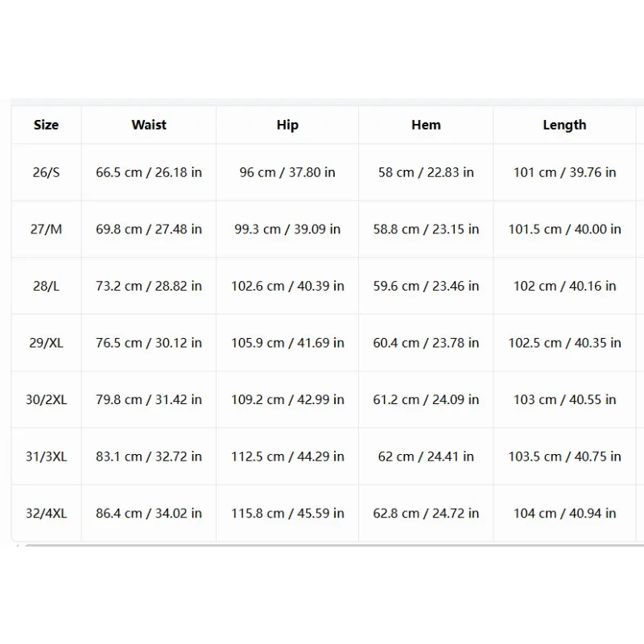Click hip cell 99.3 cm / 39.09 in
Viewport: 644px width, 644px height.
pos(287,229)
